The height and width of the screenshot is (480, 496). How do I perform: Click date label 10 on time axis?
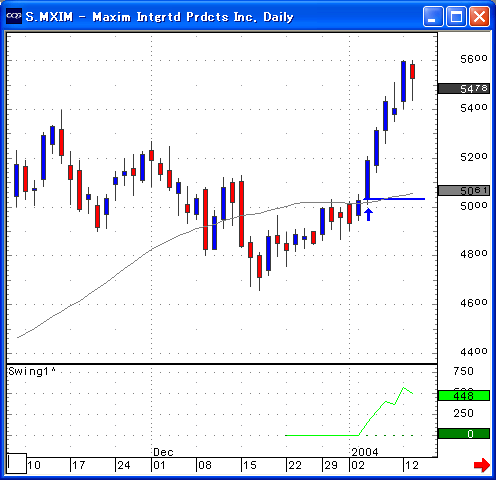34,465
